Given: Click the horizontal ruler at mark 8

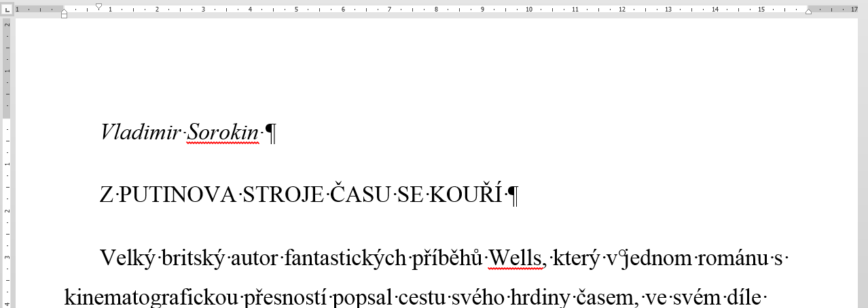Looking at the screenshot, I should coord(435,10).
